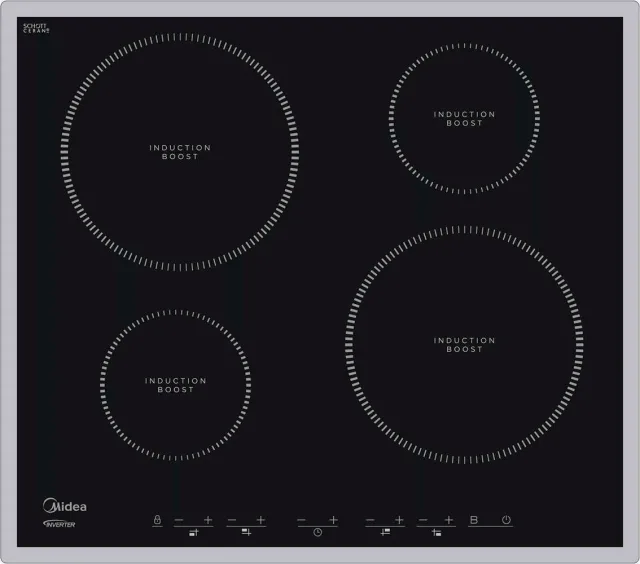Screen dimensions: 640x564
Task: Tap the power on/off icon
Action: tap(506, 520)
